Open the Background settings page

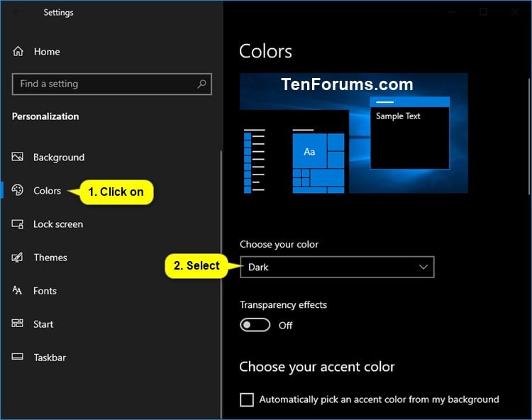pyautogui.click(x=59, y=157)
